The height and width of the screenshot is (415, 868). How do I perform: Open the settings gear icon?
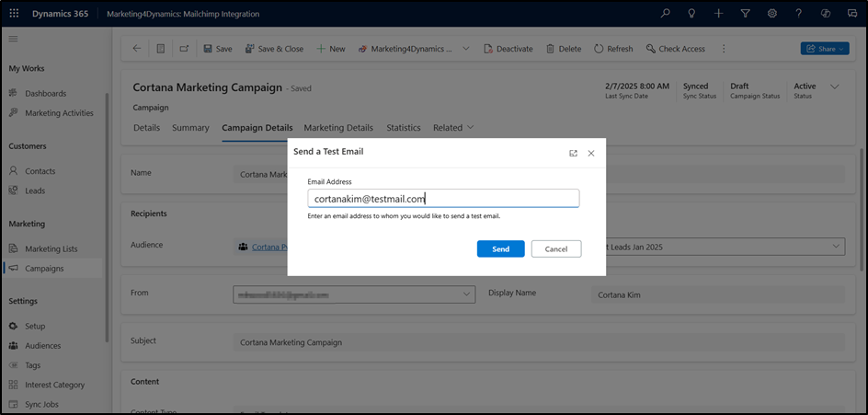[x=772, y=14]
